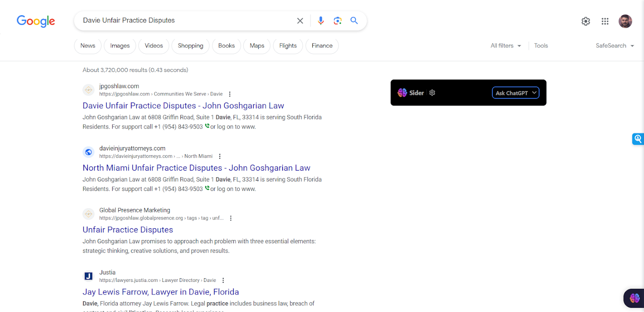This screenshot has width=644, height=312.
Task: Open Google Lens image search
Action: 338,21
